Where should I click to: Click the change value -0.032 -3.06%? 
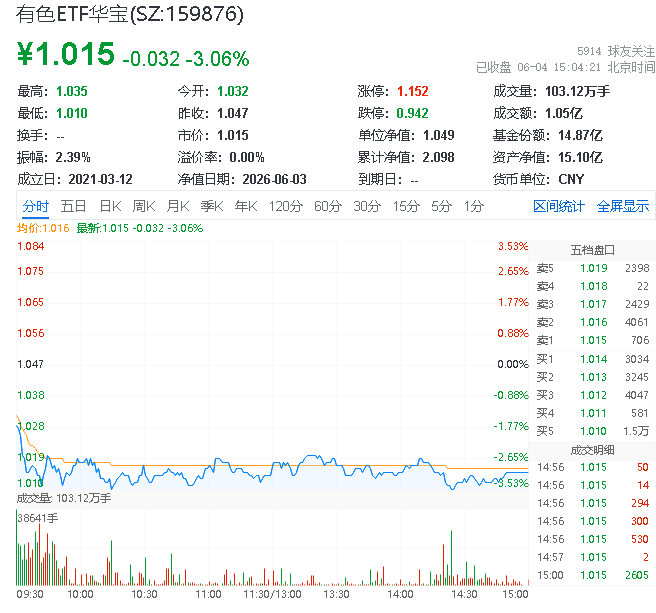pyautogui.click(x=186, y=59)
